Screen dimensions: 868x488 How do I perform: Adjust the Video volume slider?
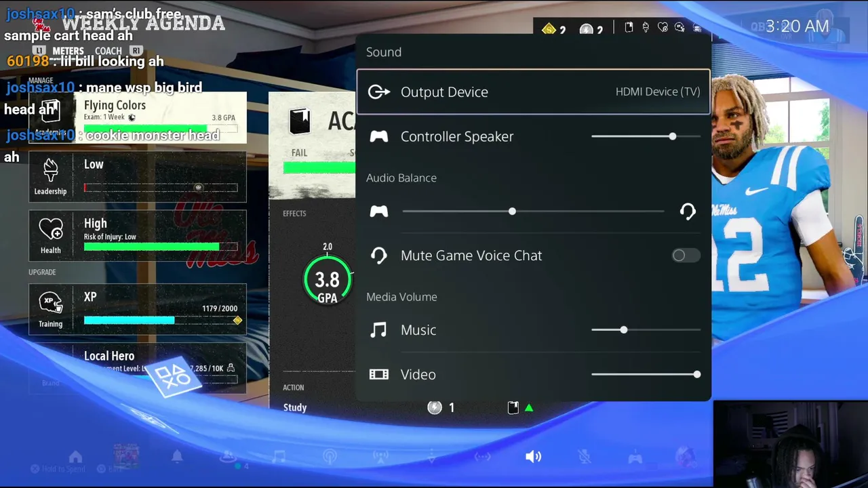tap(646, 374)
